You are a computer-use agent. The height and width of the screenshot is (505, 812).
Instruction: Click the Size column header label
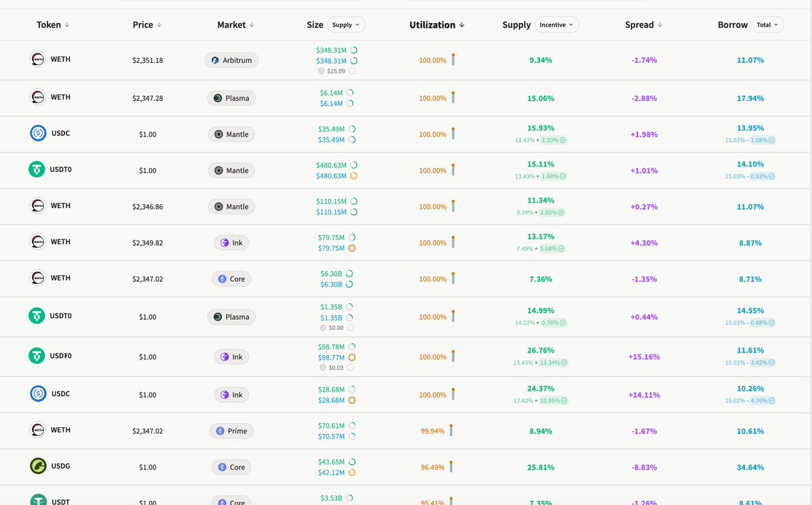click(x=315, y=25)
